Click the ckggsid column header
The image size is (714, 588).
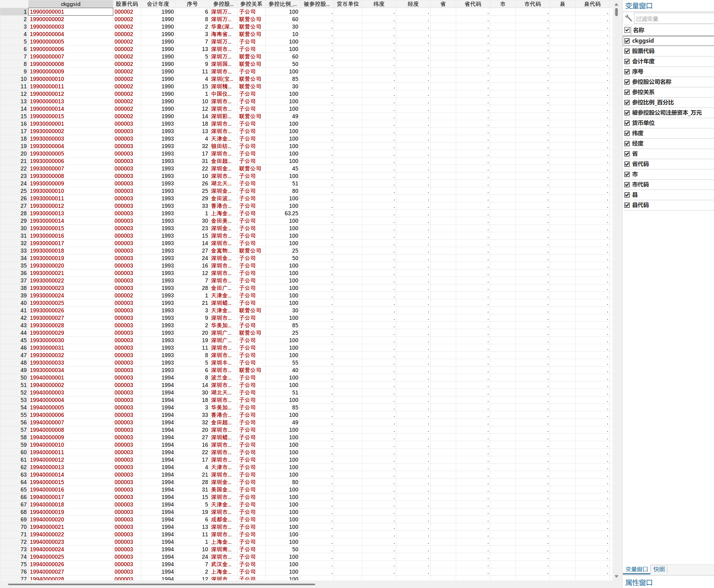click(70, 4)
